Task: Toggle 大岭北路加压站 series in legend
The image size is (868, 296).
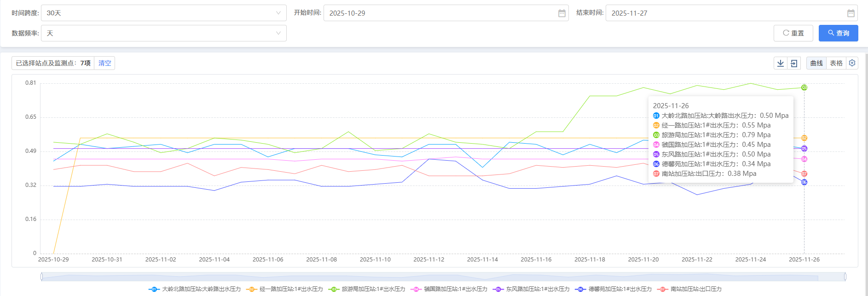Action: coord(195,289)
